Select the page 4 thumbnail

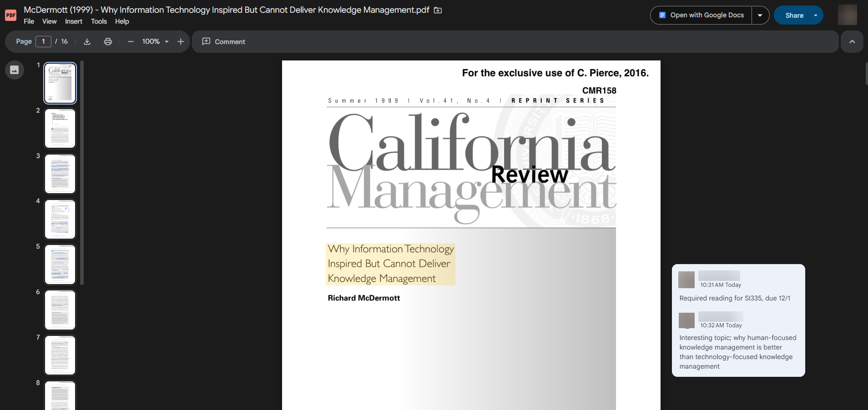(60, 219)
